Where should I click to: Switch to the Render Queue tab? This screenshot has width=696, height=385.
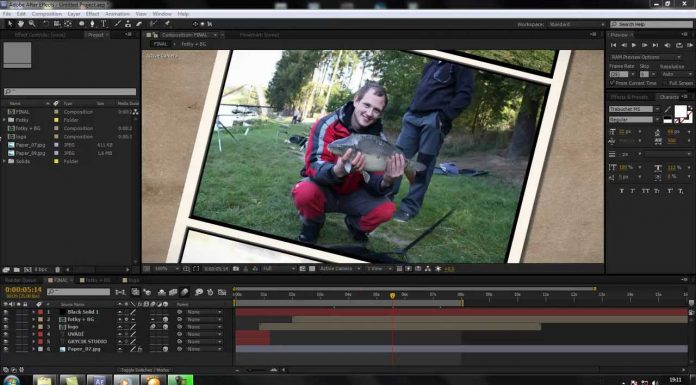[x=20, y=280]
